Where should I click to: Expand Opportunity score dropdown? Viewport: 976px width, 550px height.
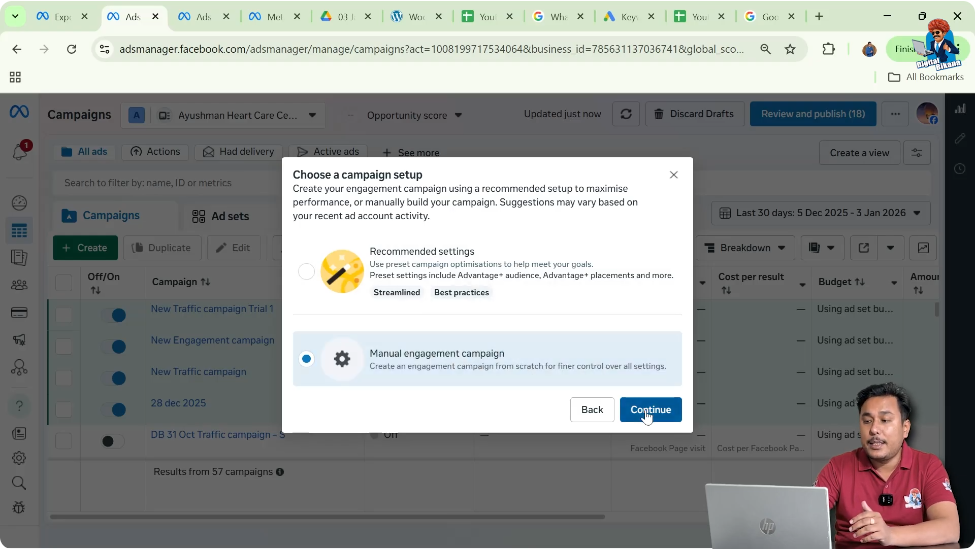click(x=415, y=115)
